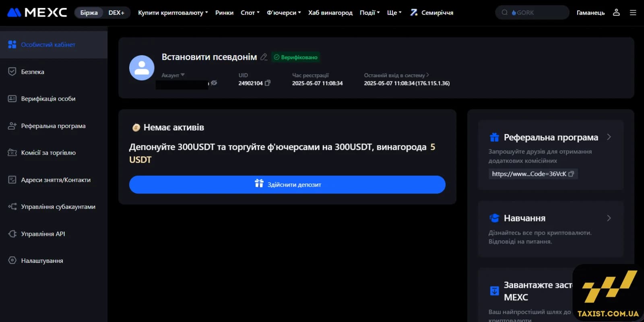Click the registration time 2025-05-07 11:08:34
Image resolution: width=644 pixels, height=322 pixels.
tap(317, 83)
